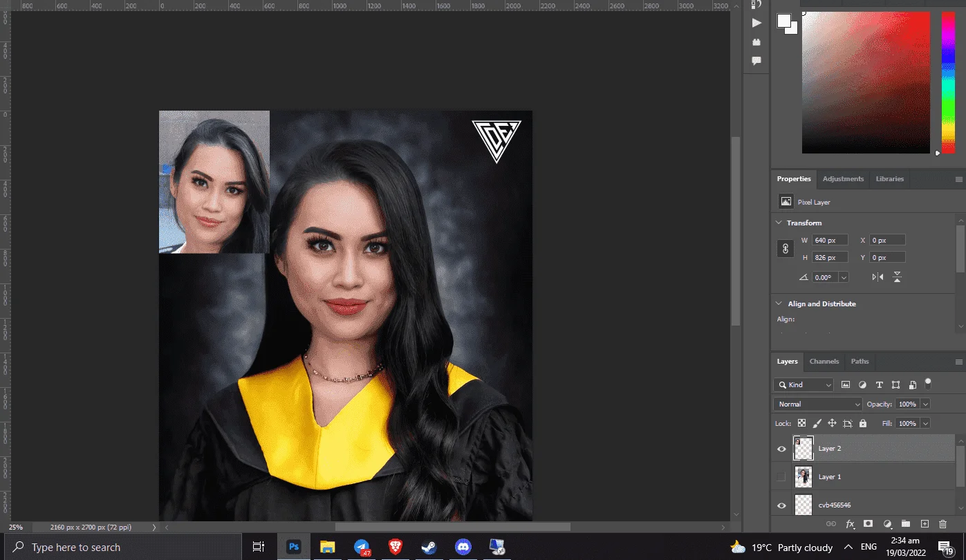The height and width of the screenshot is (560, 966).
Task: Open Discord from the taskbar
Action: (463, 547)
